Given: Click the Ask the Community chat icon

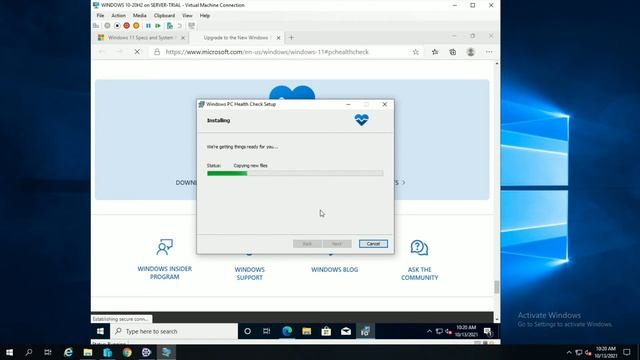Looking at the screenshot, I should (419, 247).
